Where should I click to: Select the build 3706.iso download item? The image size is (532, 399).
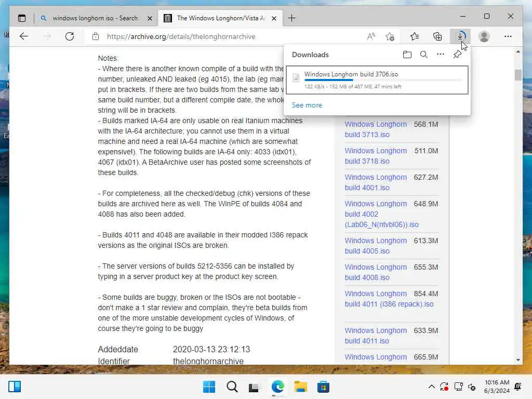coord(377,80)
